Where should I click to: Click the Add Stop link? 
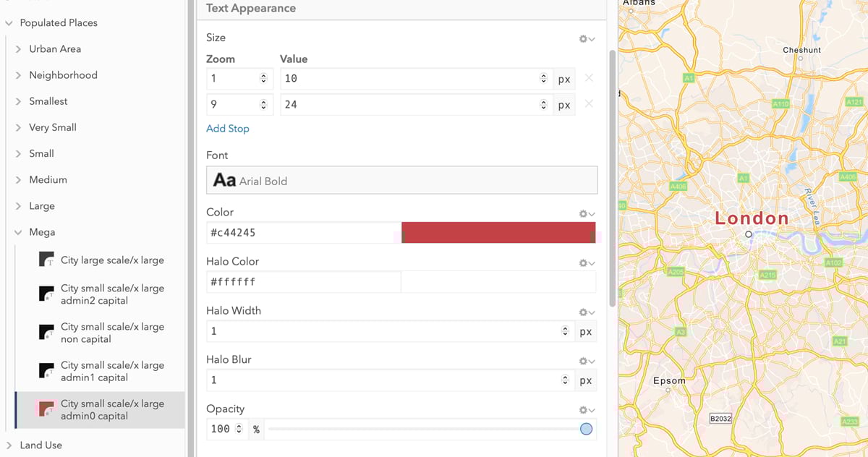[227, 129]
